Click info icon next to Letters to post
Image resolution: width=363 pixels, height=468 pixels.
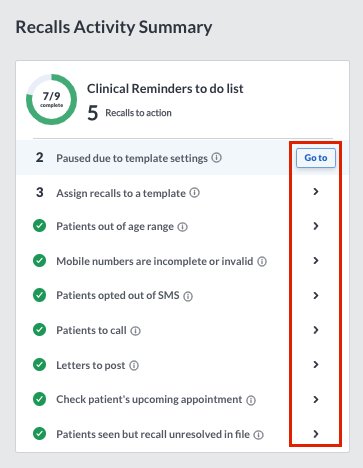click(x=134, y=366)
